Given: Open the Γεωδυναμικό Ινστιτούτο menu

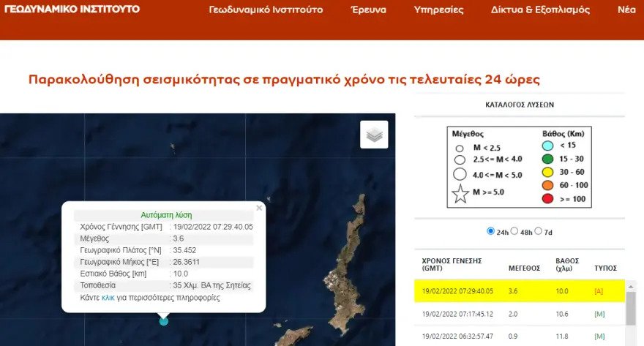Looking at the screenshot, I should click(266, 10).
